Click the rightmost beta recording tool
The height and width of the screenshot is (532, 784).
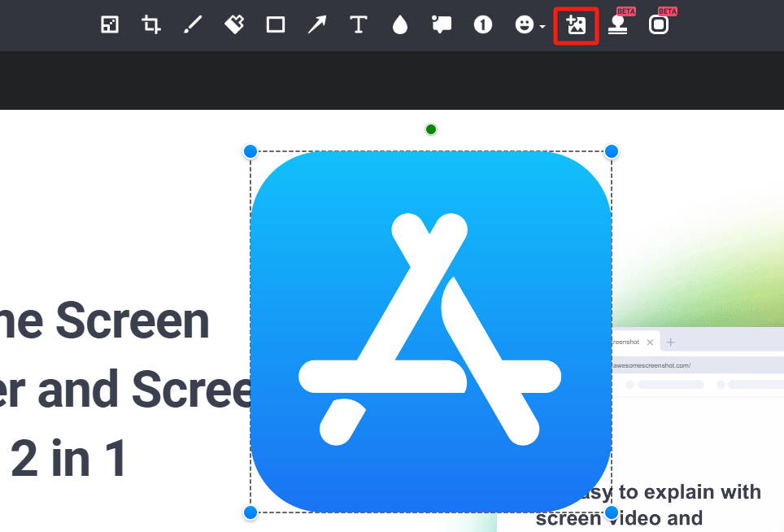pos(660,25)
